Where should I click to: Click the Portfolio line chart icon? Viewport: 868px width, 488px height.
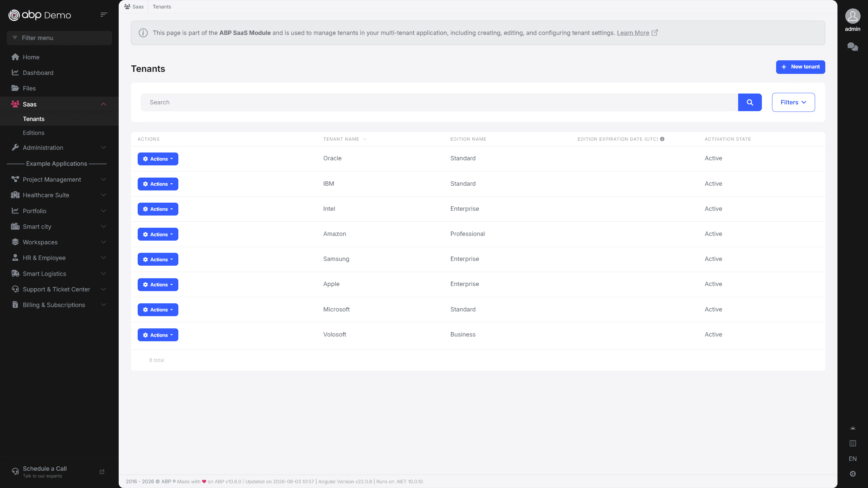coord(15,211)
